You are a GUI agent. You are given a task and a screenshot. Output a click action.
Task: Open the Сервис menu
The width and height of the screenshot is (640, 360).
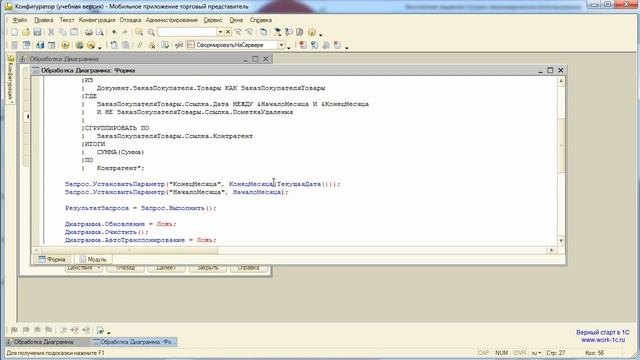213,20
